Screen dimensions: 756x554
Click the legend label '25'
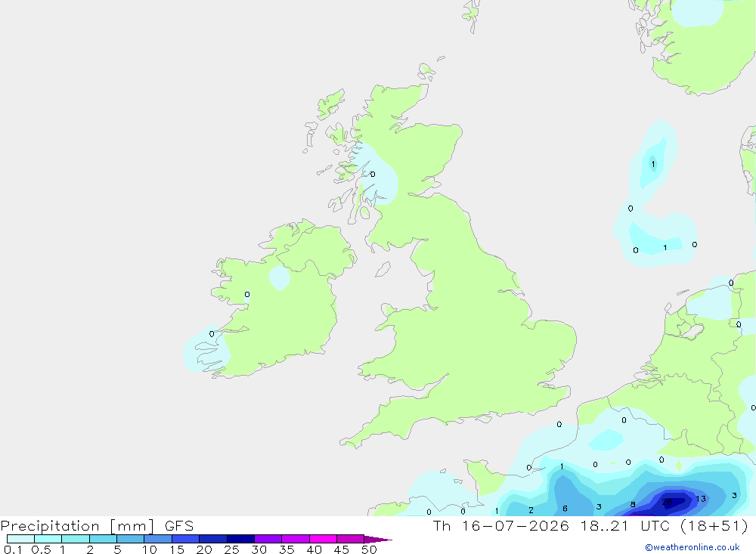[231, 549]
